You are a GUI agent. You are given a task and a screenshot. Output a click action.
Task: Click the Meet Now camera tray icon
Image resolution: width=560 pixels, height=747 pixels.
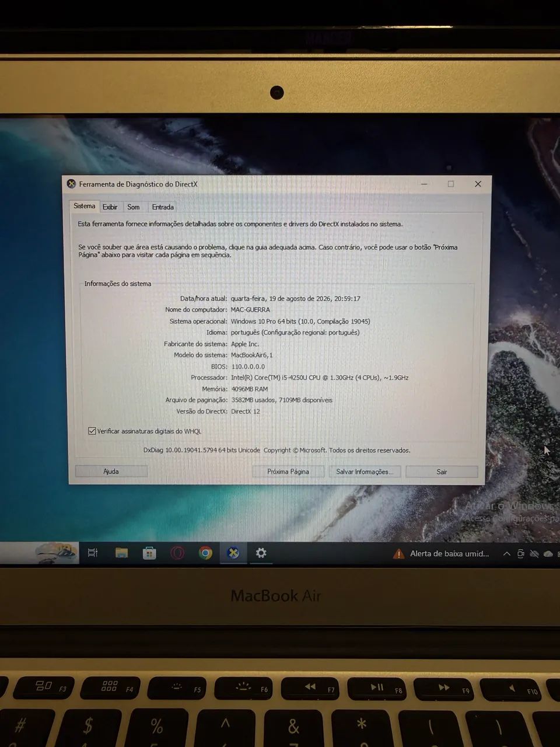520,554
